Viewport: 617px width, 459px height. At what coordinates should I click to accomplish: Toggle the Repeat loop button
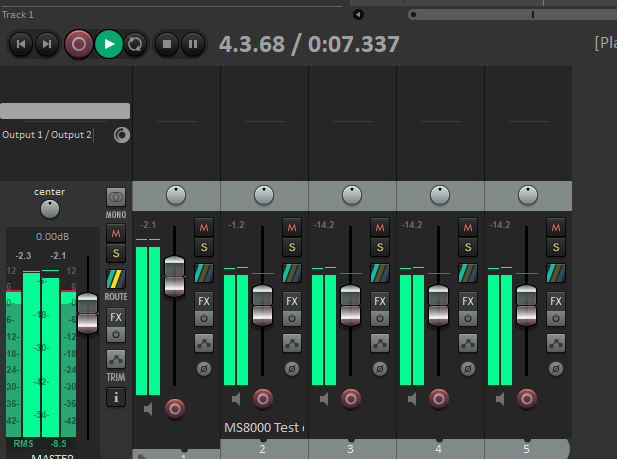[136, 44]
